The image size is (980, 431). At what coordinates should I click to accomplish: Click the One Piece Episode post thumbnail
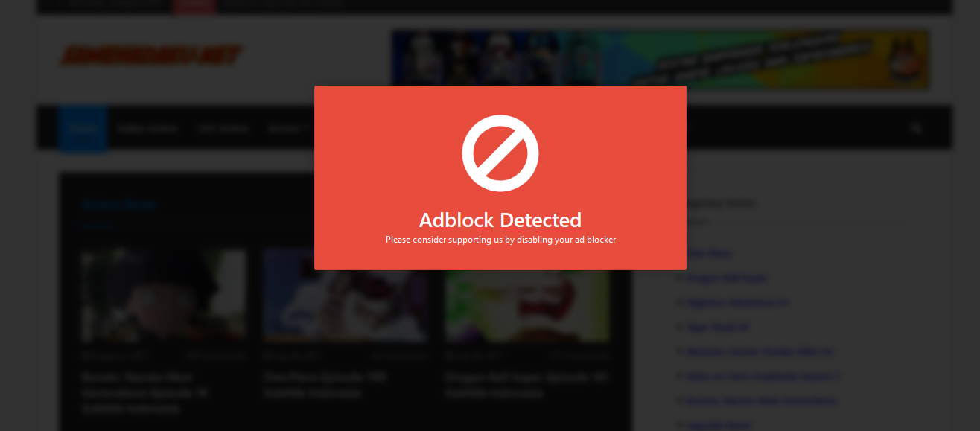point(345,296)
